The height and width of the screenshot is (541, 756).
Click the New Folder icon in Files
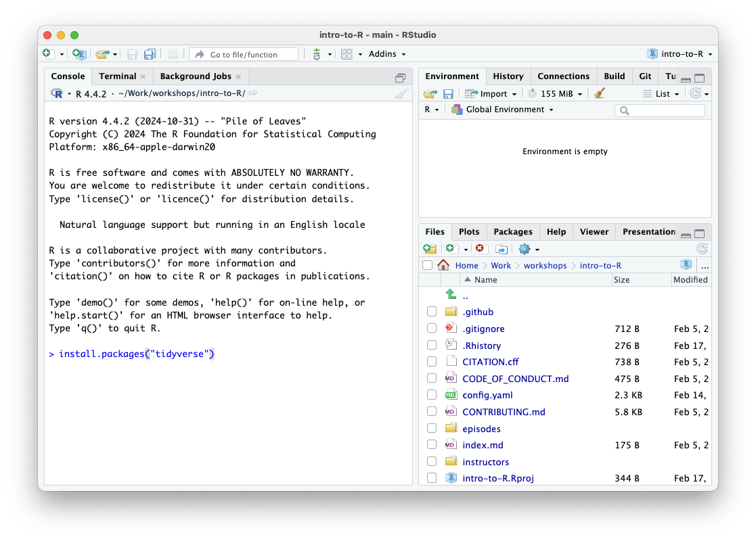pos(430,250)
